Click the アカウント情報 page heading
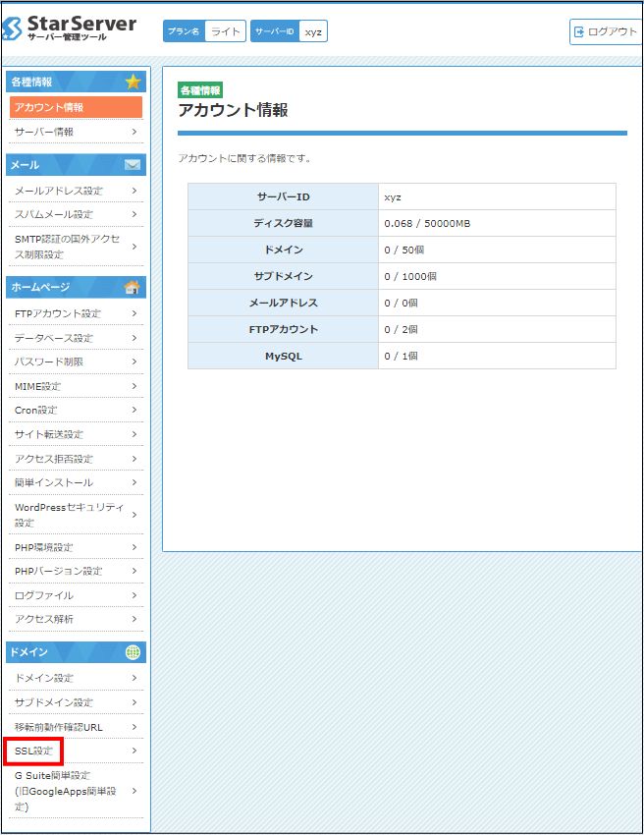This screenshot has width=644, height=835. click(233, 110)
